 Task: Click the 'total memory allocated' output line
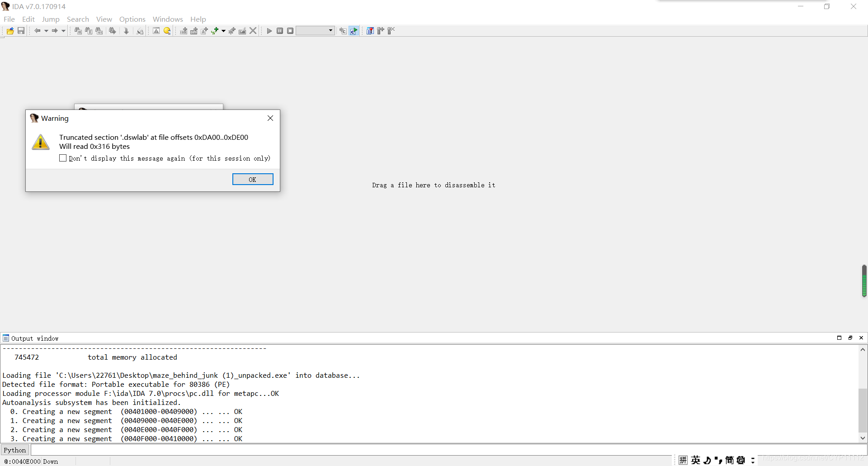tap(132, 357)
